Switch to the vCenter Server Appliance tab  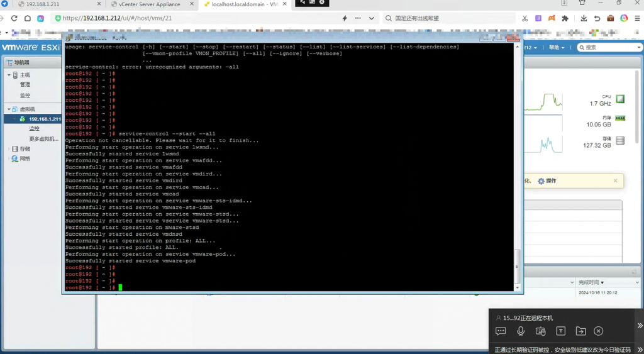pos(150,4)
